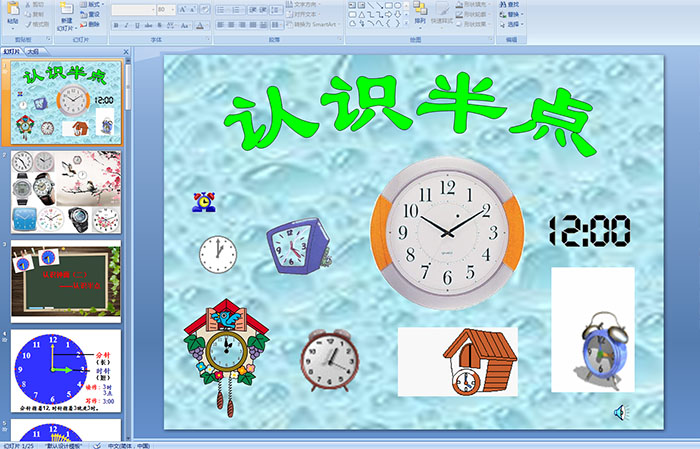Open the font name combo box
Screen dimensions: 700x449
(x=133, y=10)
